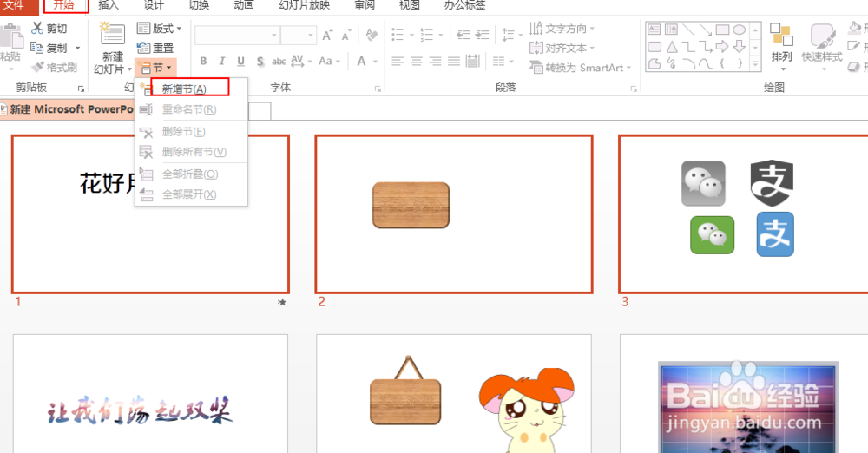The image size is (868, 453).
Task: Select the Oval shape in gallery
Action: tap(739, 30)
